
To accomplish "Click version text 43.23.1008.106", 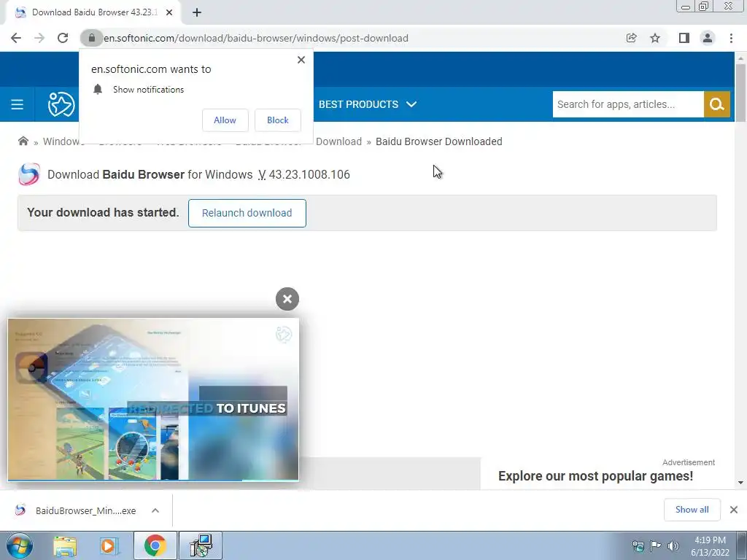I will [x=309, y=174].
